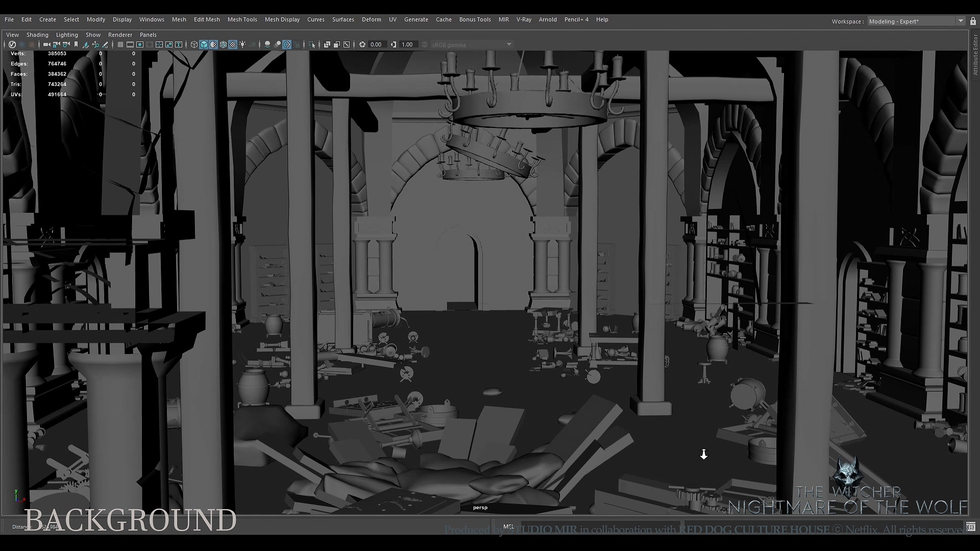Click the Safe Action icon
The width and height of the screenshot is (980, 551).
point(169,44)
